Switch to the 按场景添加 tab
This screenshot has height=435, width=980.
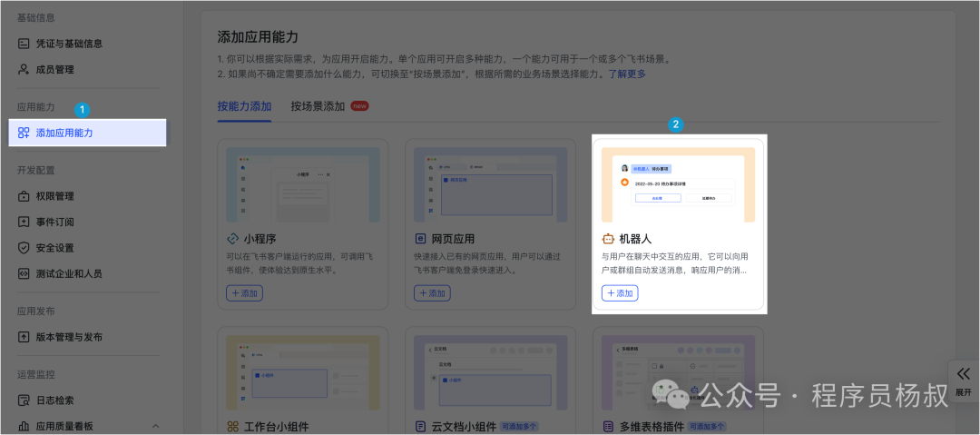click(318, 105)
